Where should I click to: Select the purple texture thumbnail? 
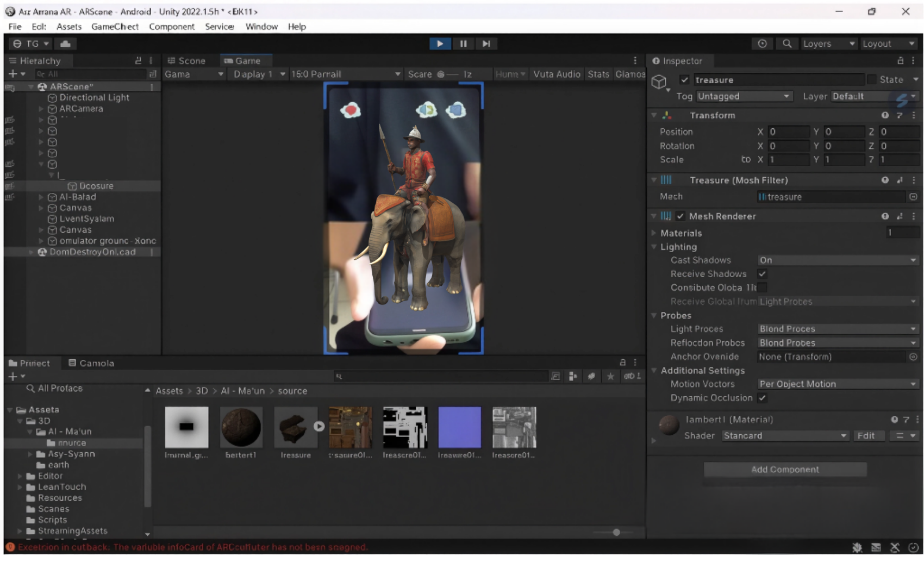pyautogui.click(x=459, y=427)
